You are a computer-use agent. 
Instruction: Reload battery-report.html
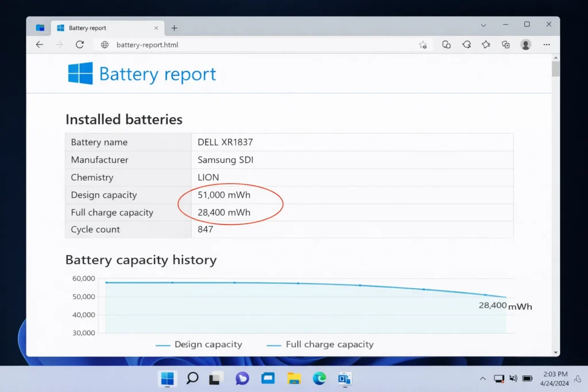pos(80,45)
